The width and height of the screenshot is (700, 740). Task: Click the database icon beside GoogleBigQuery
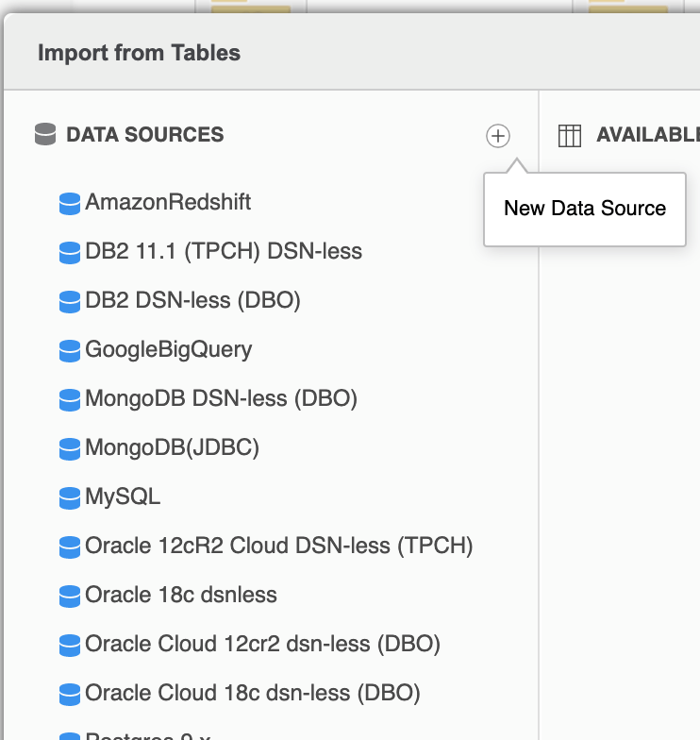[x=70, y=351]
